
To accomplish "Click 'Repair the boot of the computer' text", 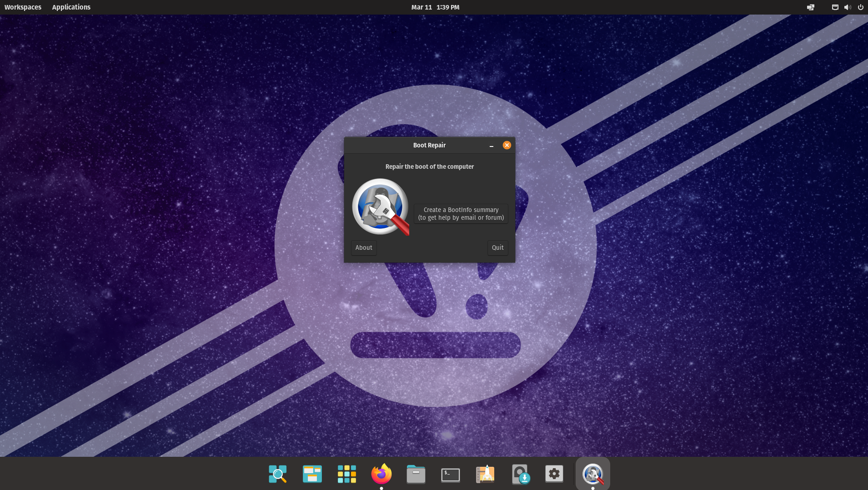I will coord(430,167).
